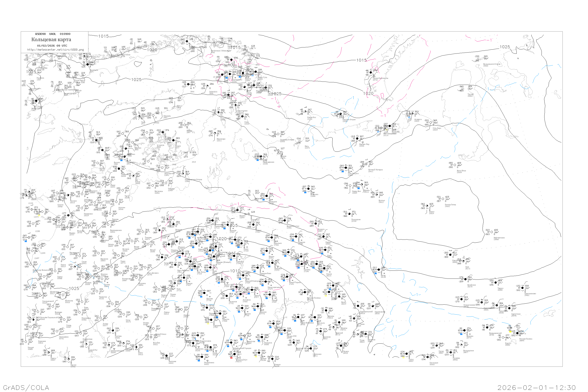This screenshot has width=588, height=392.
Task: Click the Мутный Материк station circle
Action: click(366, 164)
